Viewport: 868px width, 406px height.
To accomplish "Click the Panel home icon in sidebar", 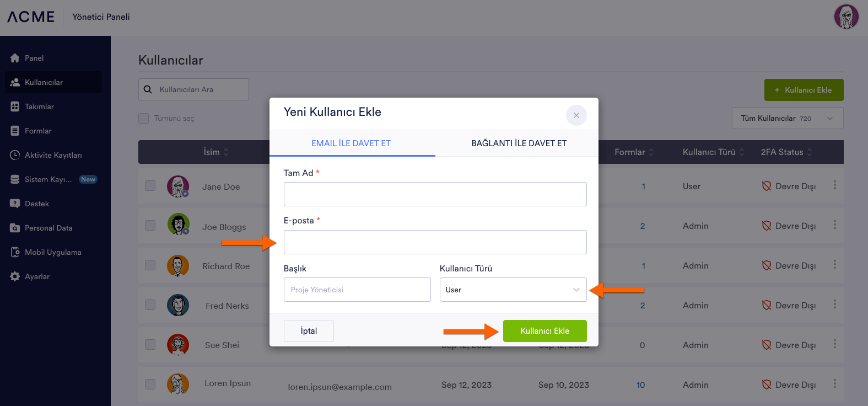I will (15, 58).
